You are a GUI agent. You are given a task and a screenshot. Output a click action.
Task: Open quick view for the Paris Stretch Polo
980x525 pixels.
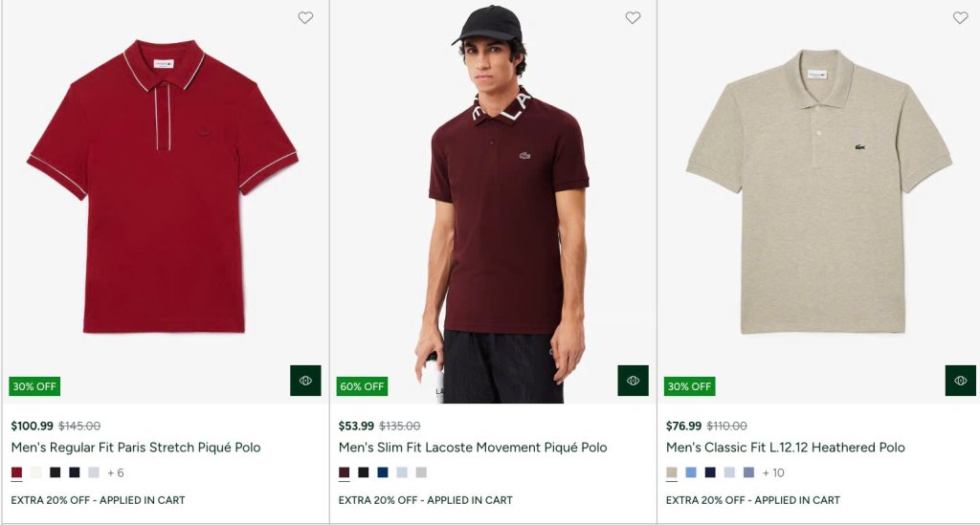(x=305, y=381)
